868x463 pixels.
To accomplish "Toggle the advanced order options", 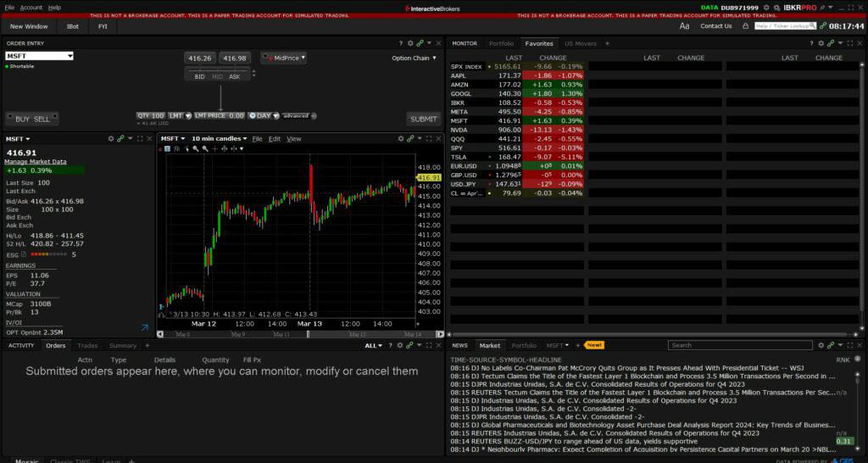I will tap(298, 115).
